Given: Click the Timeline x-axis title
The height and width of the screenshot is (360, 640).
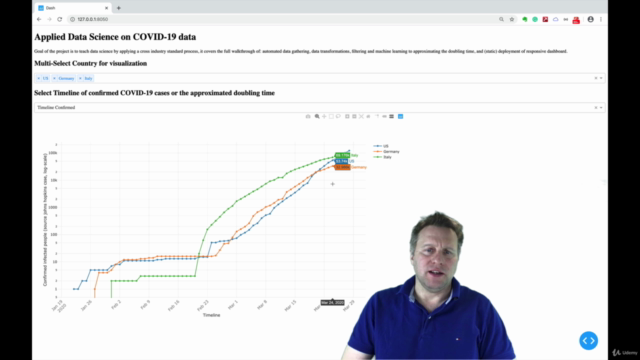Looking at the screenshot, I should click(x=211, y=315).
